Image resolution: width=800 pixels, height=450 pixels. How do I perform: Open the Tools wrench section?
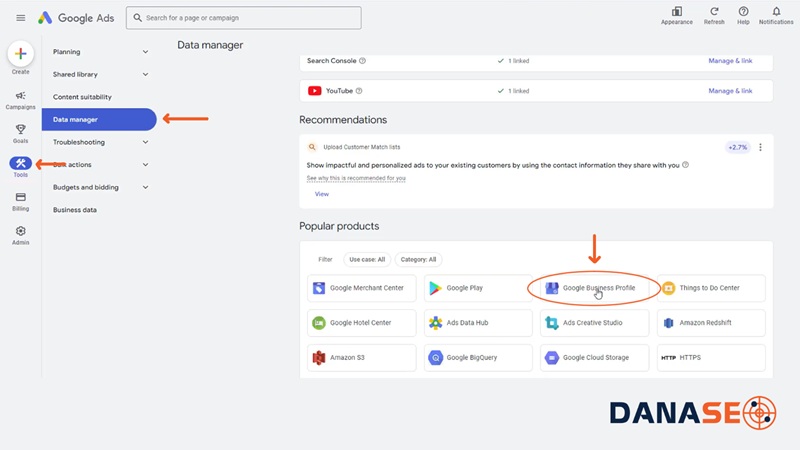pos(20,167)
